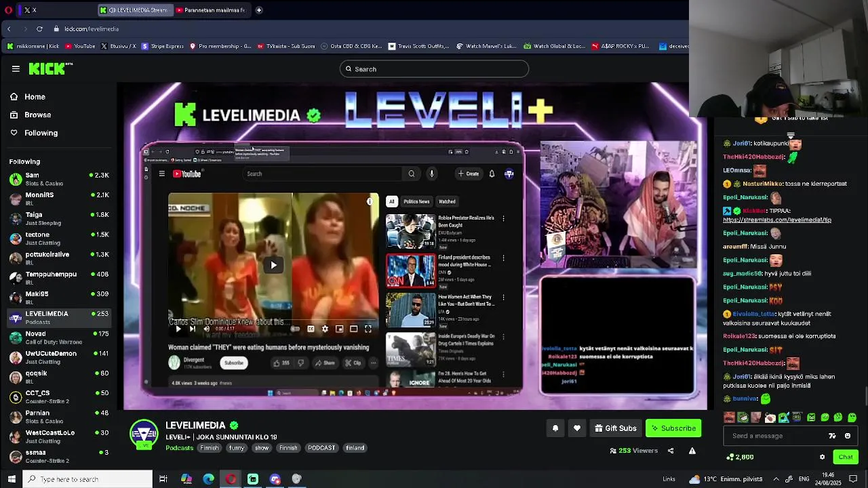
Task: Open UwUCuteDemon channel in Following list
Action: coord(60,357)
